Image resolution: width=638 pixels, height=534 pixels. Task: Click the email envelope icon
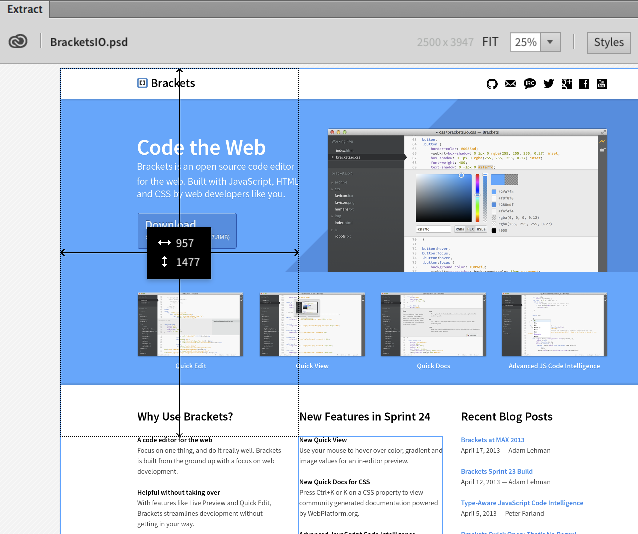(511, 84)
